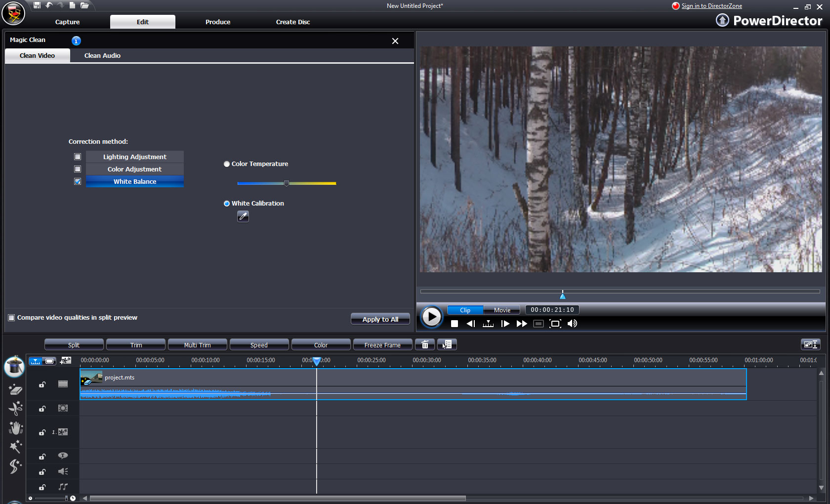Expand the timeline view resize button
This screenshot has width=830, height=504.
tap(810, 344)
